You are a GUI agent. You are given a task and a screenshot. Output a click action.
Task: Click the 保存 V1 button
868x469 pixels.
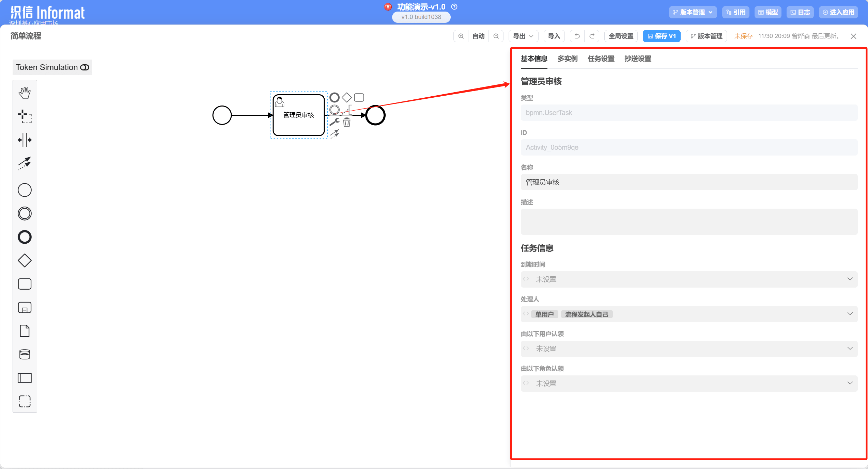(x=661, y=36)
